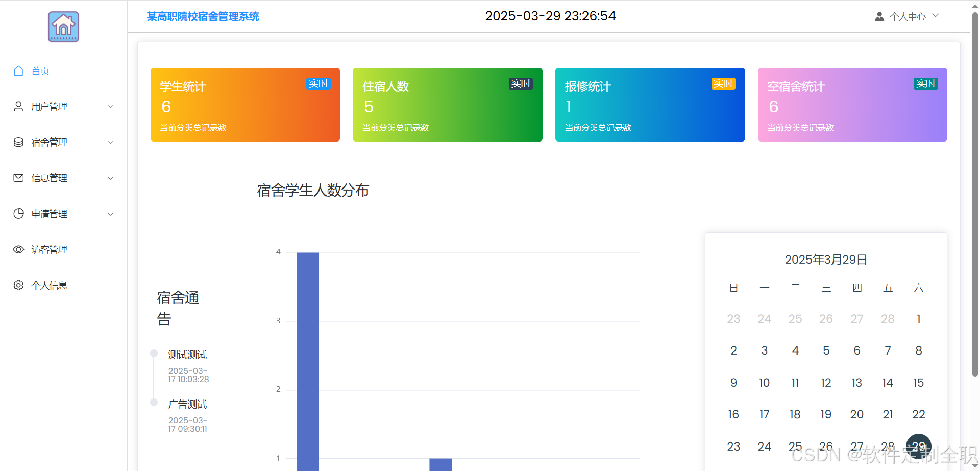Click the pie chart icon beside 申请管理
The height and width of the screenshot is (471, 980).
(x=18, y=214)
